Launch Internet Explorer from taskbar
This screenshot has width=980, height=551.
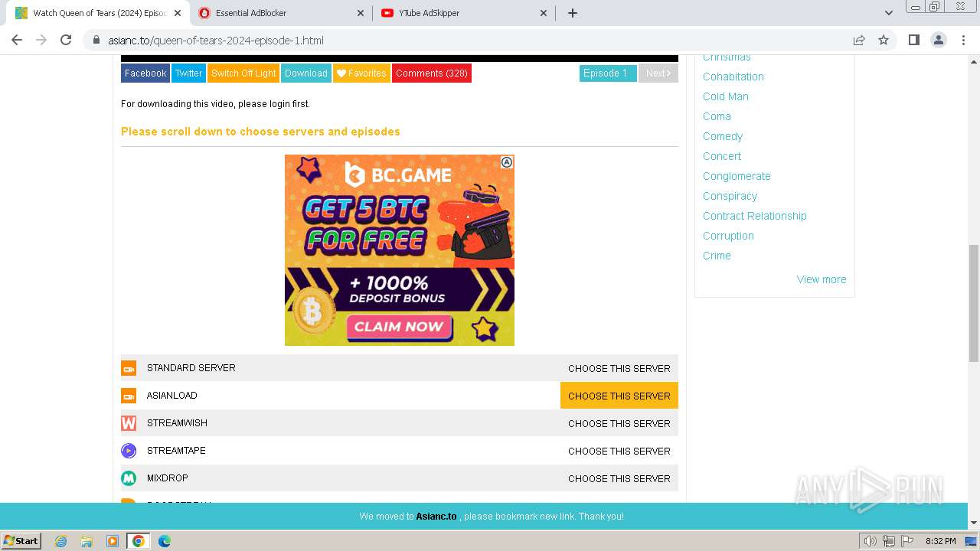coord(61,541)
